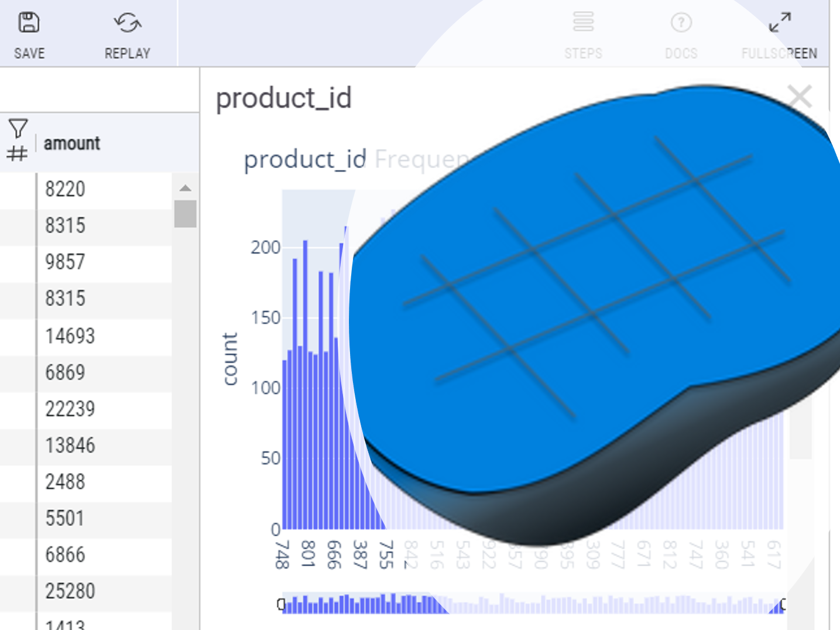Image resolution: width=840 pixels, height=630 pixels.
Task: Click the filter funnel icon beside amount
Action: click(18, 128)
